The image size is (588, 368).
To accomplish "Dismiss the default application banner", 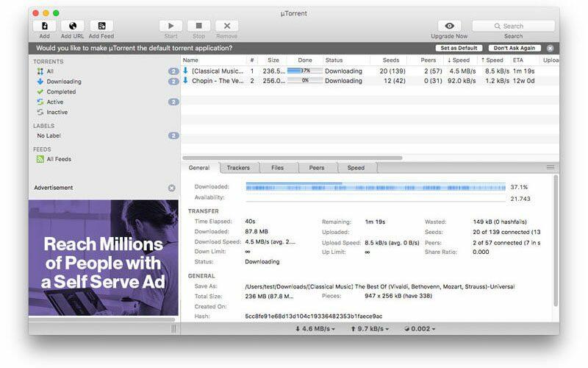I will click(550, 48).
